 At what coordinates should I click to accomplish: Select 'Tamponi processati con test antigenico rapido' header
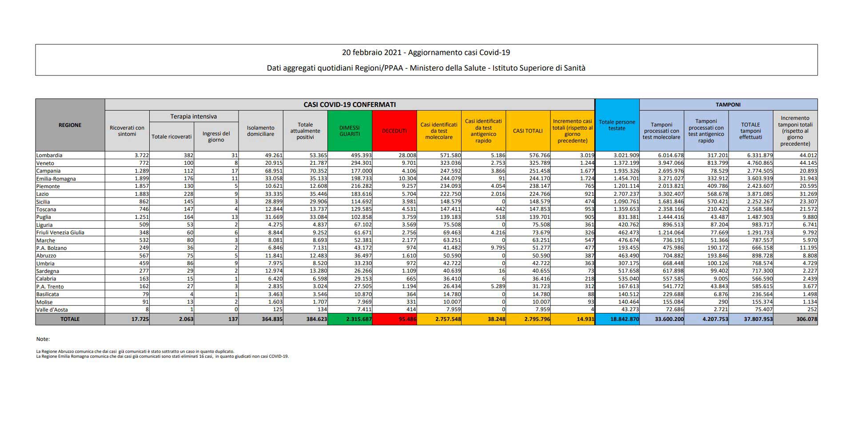(706, 131)
